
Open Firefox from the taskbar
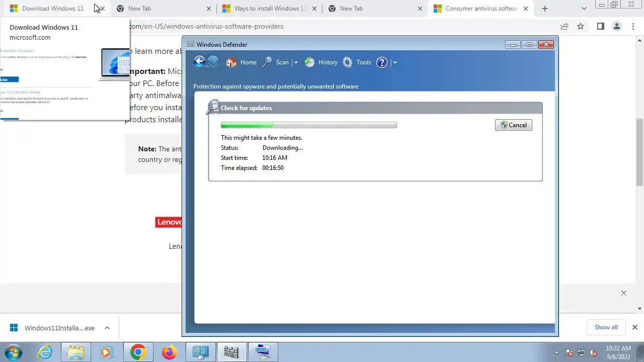169,352
